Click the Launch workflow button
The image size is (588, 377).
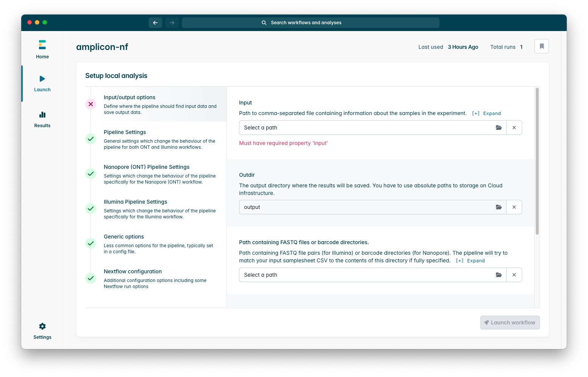[x=510, y=322]
